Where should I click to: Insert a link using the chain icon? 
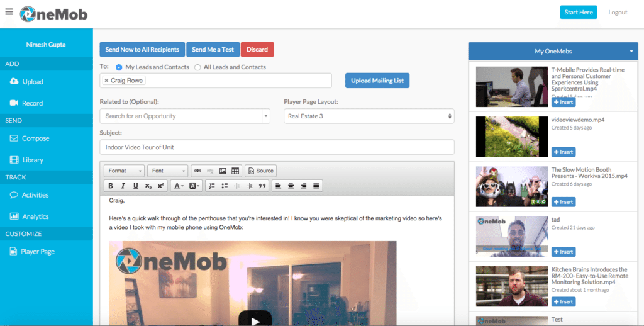coord(197,171)
